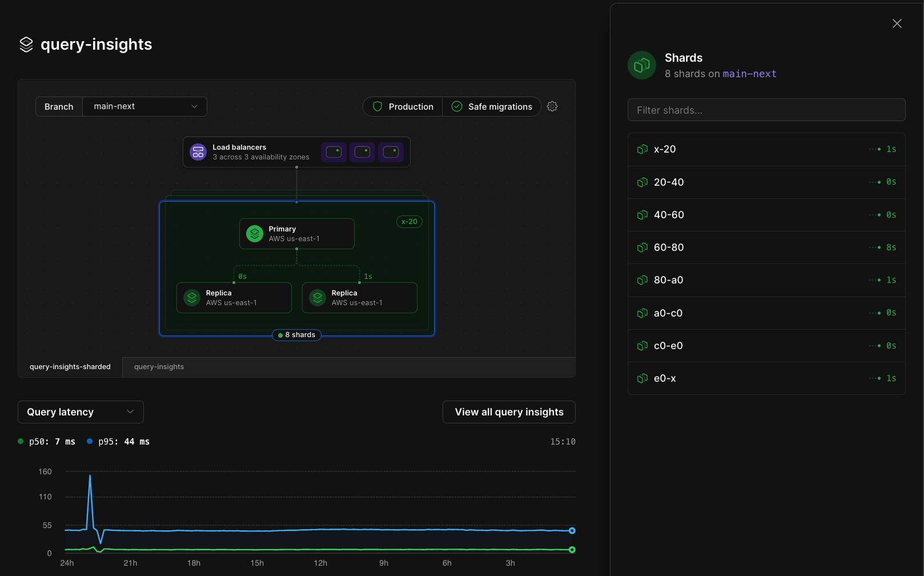Click the 0s lag value for 20-40
924x576 pixels.
coord(891,182)
